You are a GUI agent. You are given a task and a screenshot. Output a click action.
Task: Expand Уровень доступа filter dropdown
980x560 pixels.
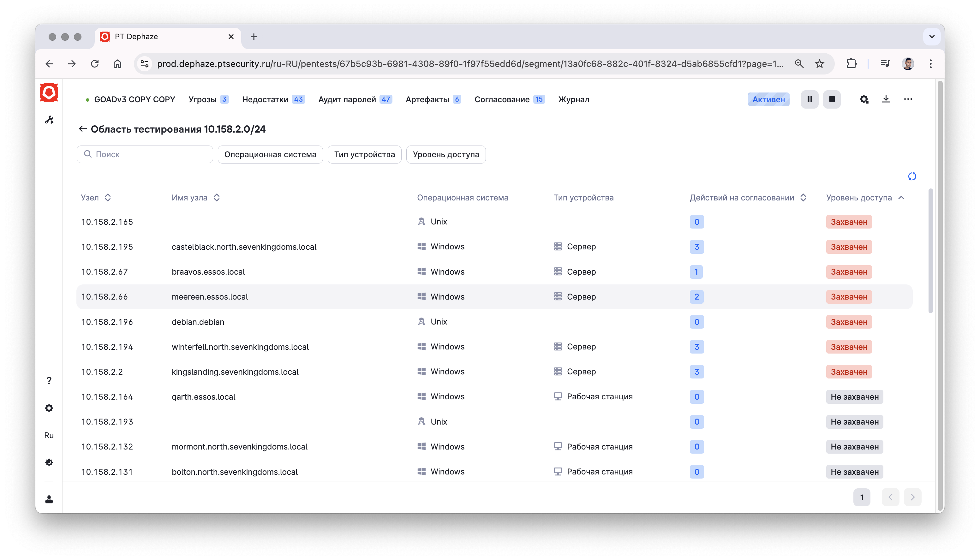[x=446, y=154]
